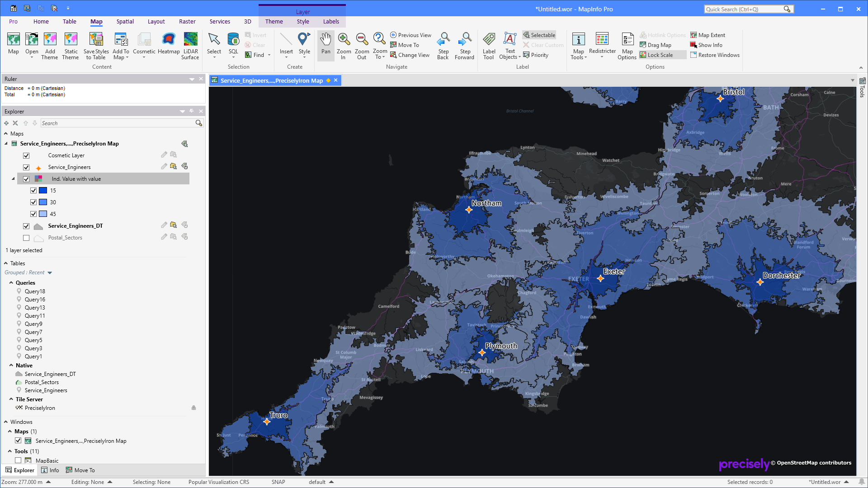Uncheck the Service_Engineers layer checkbox

click(x=26, y=167)
